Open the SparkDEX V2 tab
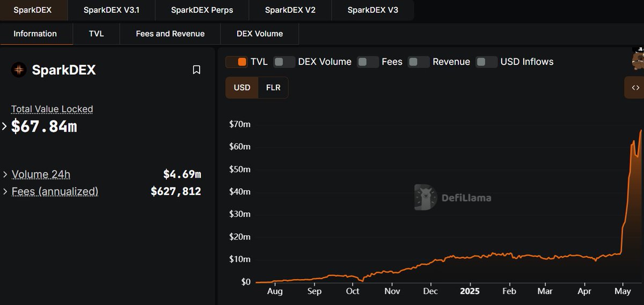The height and width of the screenshot is (305, 644). coord(290,10)
